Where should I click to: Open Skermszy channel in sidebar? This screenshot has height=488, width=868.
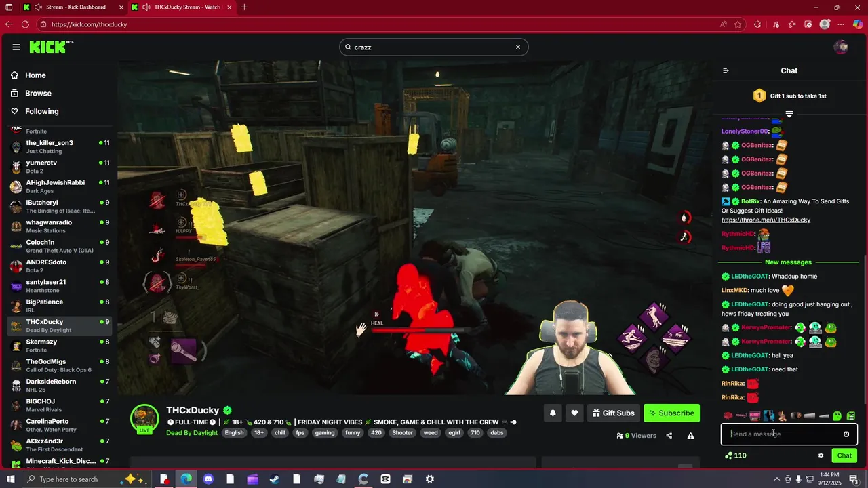[x=60, y=346]
